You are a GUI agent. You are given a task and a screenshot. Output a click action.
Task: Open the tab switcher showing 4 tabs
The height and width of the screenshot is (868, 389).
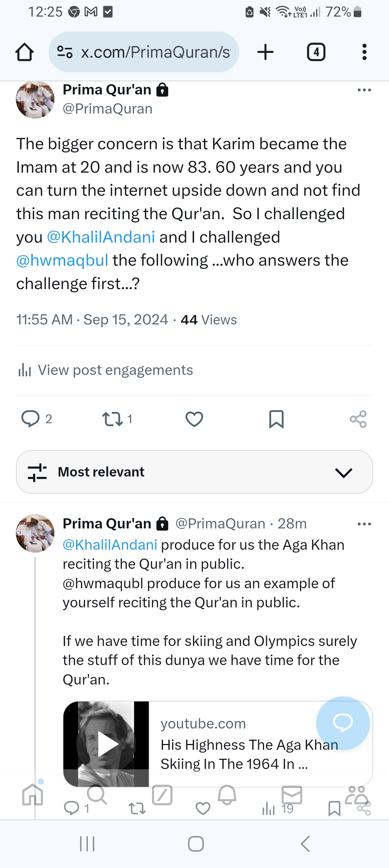(x=316, y=52)
